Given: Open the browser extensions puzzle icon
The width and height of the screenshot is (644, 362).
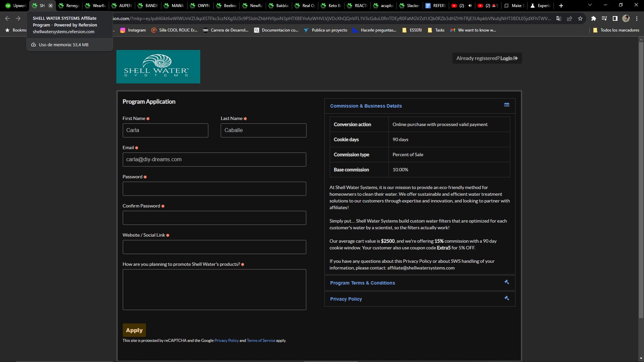Looking at the screenshot, I should [594, 18].
